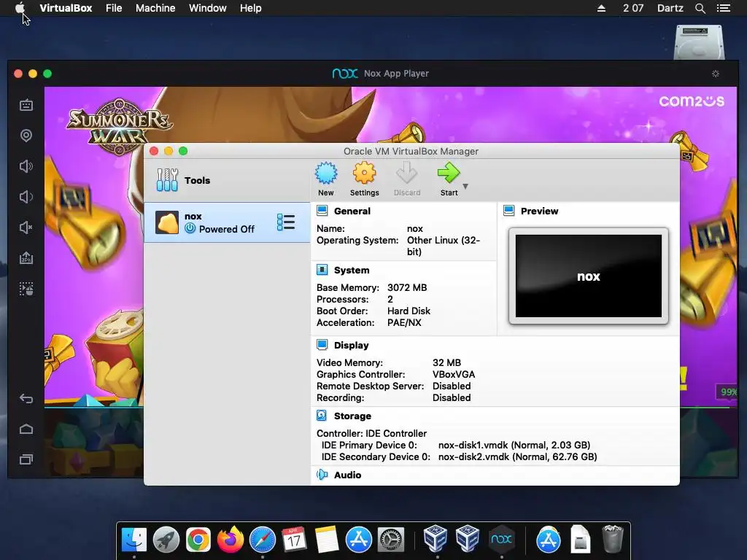Open the File menu
This screenshot has height=560, width=747.
[114, 8]
